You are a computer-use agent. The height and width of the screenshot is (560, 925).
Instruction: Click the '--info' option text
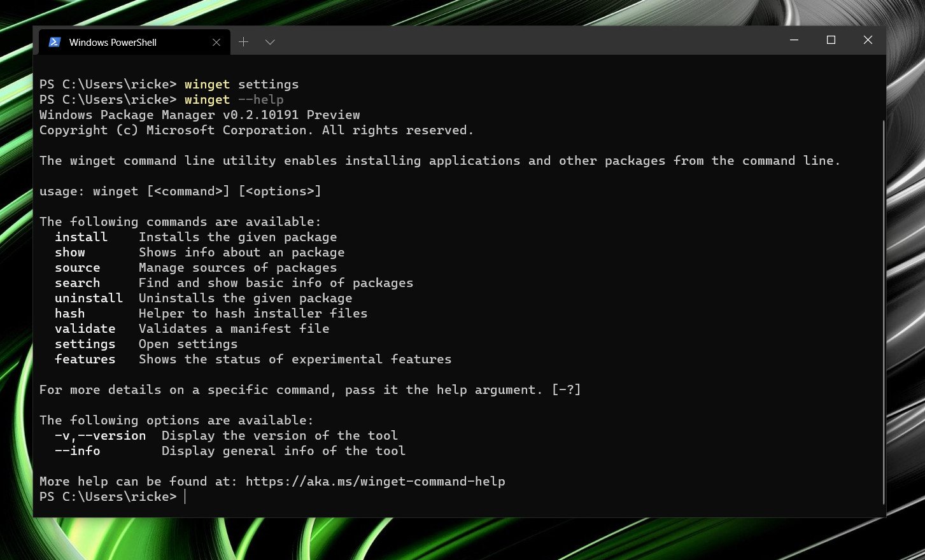coord(78,451)
